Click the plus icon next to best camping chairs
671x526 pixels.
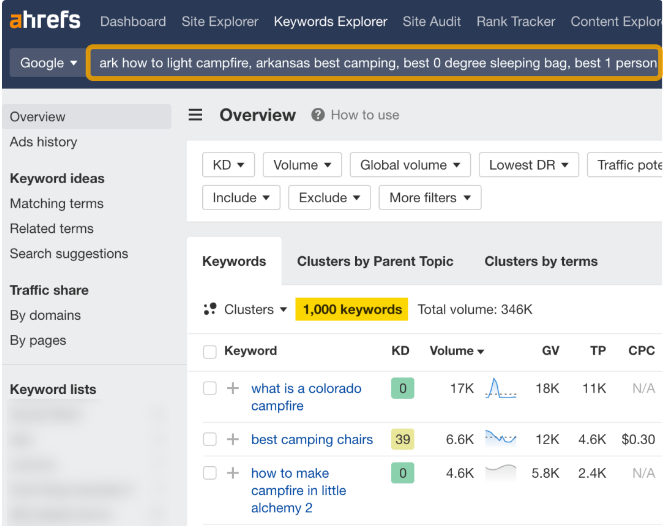233,439
